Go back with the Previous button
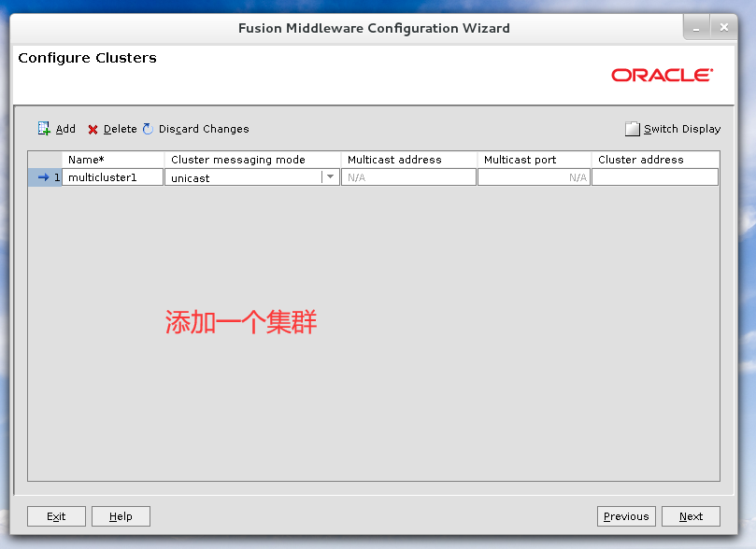Screen dimensions: 756x549 pos(626,516)
